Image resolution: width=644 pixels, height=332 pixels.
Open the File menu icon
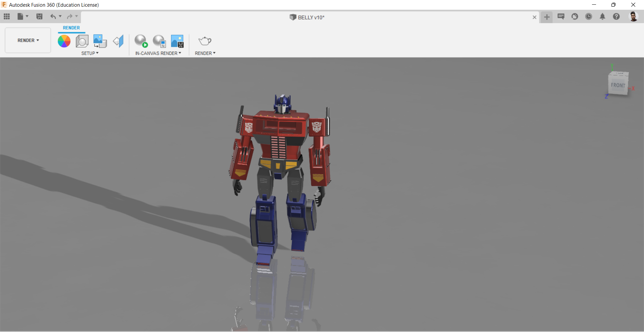[x=20, y=16]
